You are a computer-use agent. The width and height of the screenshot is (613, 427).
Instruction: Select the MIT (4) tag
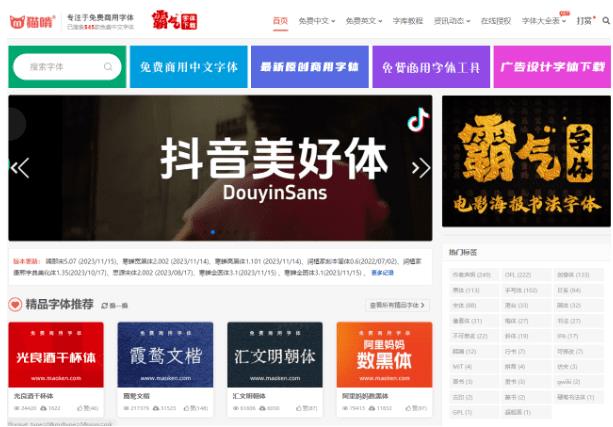[473, 366]
